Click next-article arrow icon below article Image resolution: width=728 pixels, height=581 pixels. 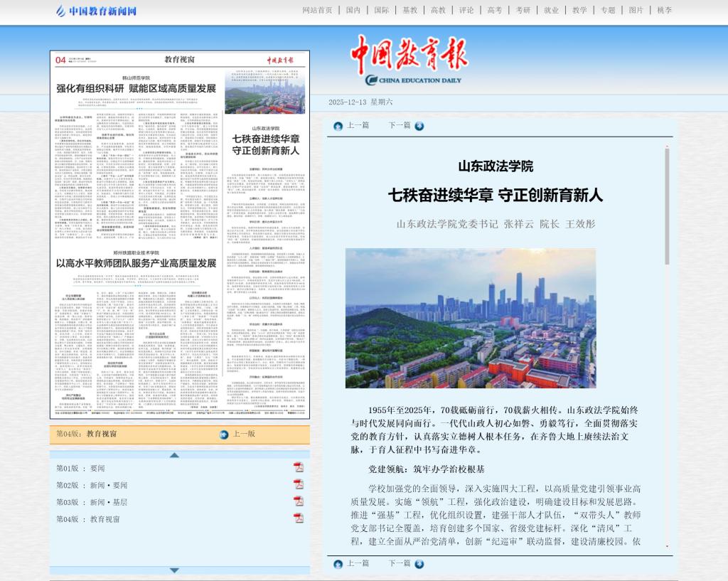coord(419,564)
